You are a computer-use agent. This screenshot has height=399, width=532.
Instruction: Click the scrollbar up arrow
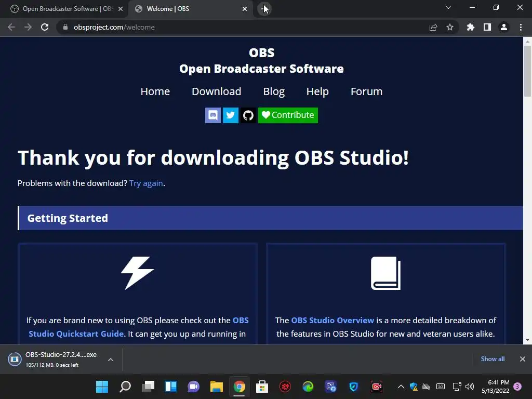coord(527,42)
